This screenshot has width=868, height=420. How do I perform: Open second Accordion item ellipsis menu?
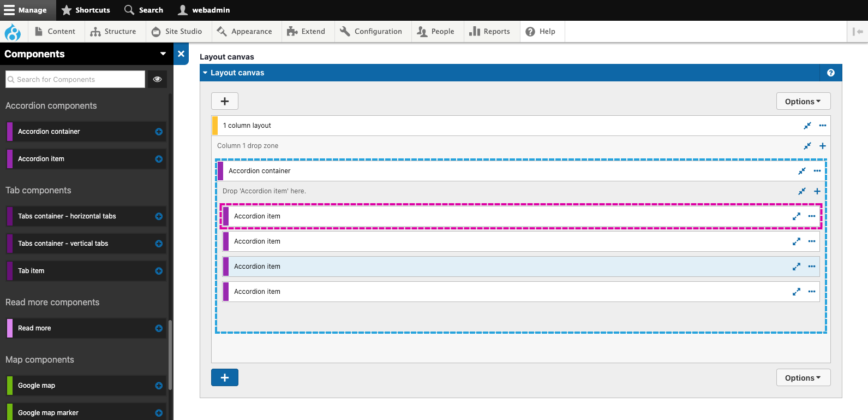[812, 241]
